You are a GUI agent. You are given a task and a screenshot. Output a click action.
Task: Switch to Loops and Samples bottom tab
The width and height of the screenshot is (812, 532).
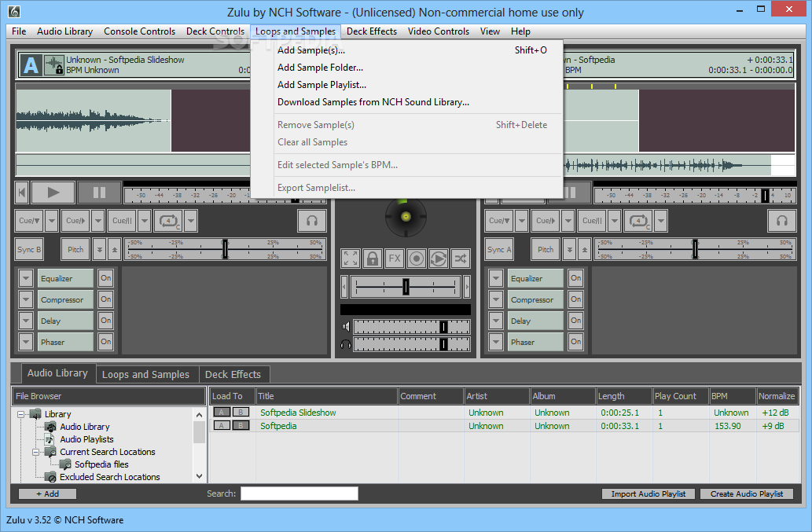[x=145, y=374]
